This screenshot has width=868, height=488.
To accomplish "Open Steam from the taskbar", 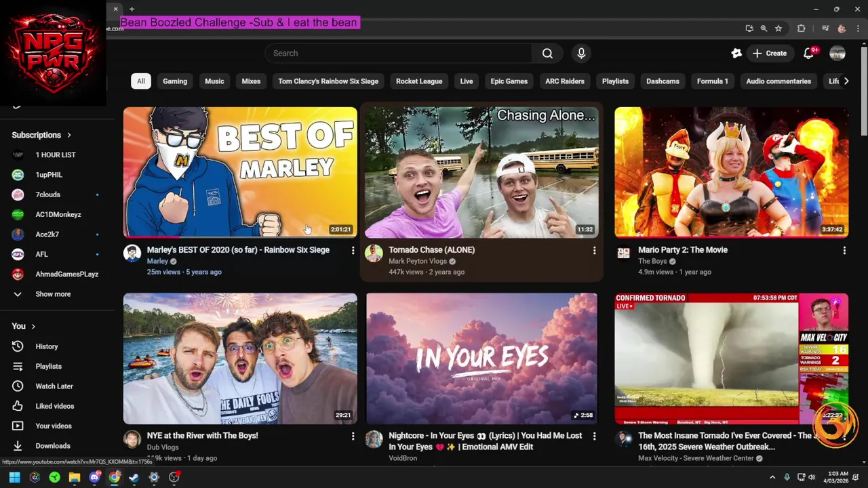I will (x=134, y=477).
